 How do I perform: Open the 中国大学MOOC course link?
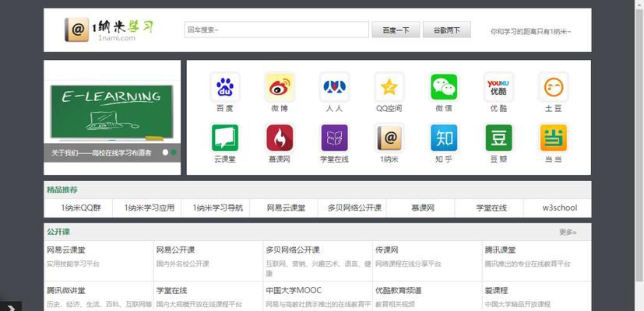(294, 291)
